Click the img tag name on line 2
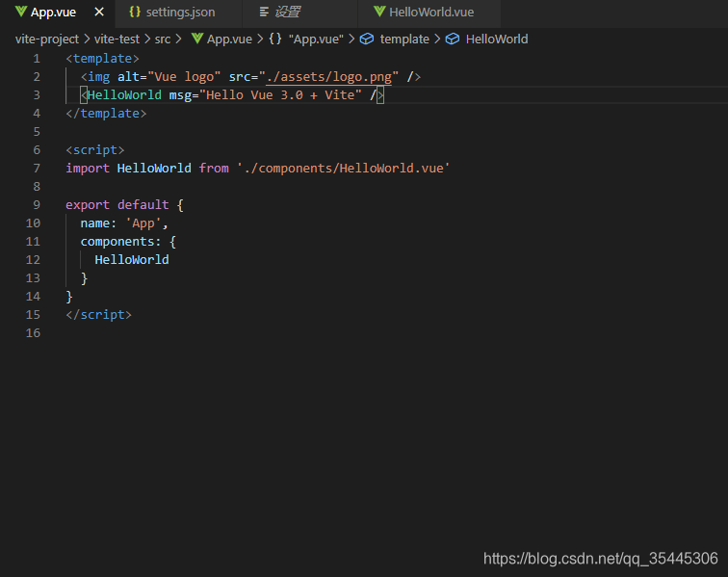728x577 pixels. pos(99,77)
